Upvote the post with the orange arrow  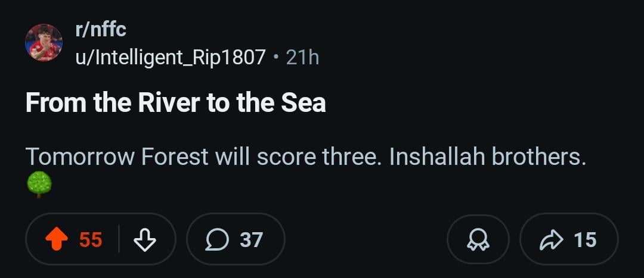click(57, 239)
